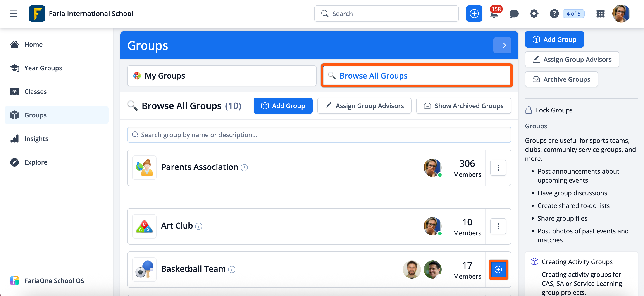The image size is (644, 296).
Task: Open the hamburger navigation menu
Action: [14, 14]
